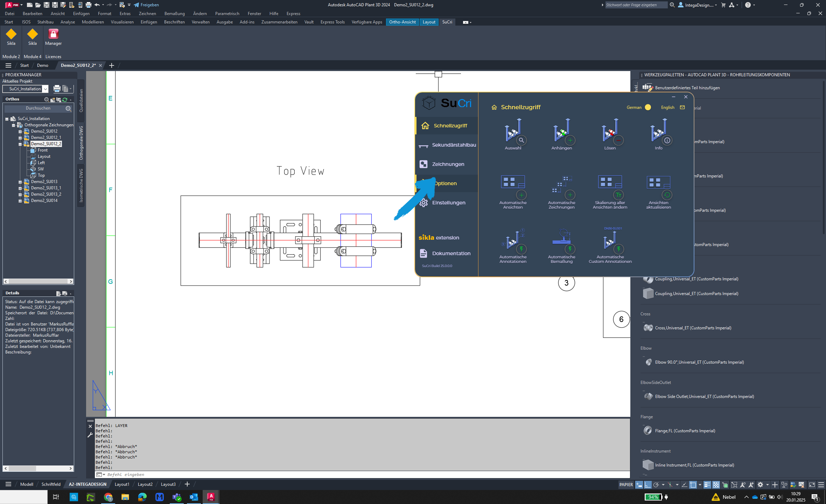The height and width of the screenshot is (504, 826).
Task: Click the mail icon next to English
Action: [682, 107]
